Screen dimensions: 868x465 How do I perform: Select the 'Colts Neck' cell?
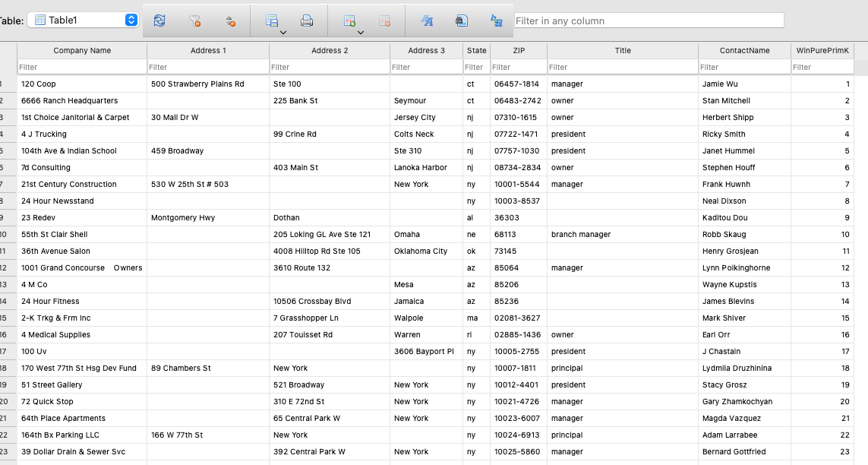click(426, 134)
